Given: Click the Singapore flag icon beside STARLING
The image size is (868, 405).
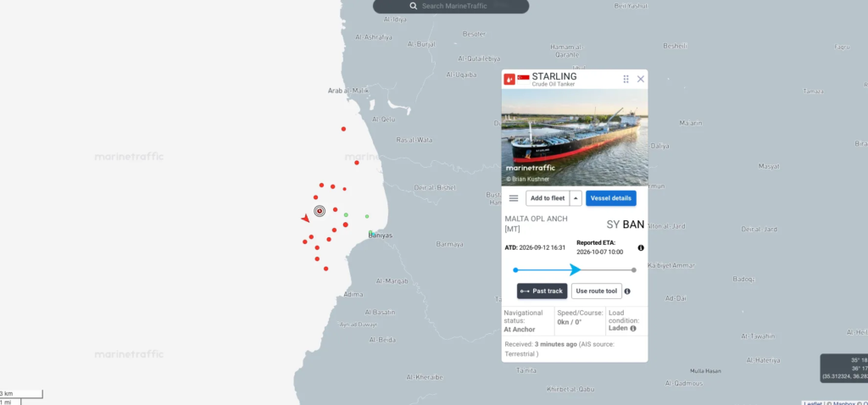Looking at the screenshot, I should point(523,77).
